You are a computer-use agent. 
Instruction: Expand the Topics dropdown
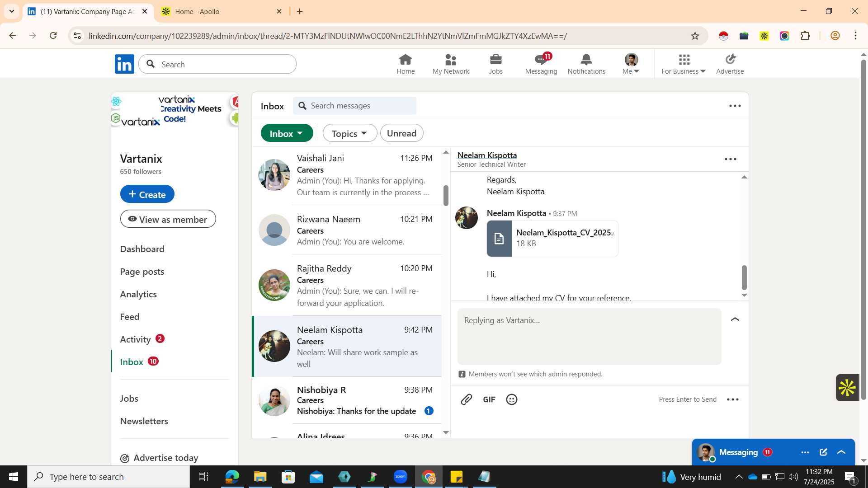349,133
